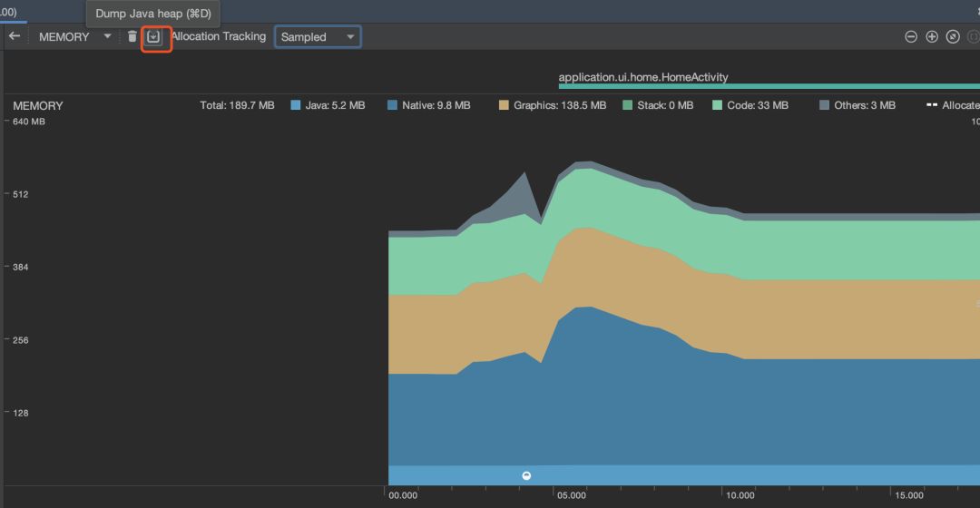Click the Allocation Tracking label
Viewport: 980px width, 508px height.
click(x=219, y=36)
